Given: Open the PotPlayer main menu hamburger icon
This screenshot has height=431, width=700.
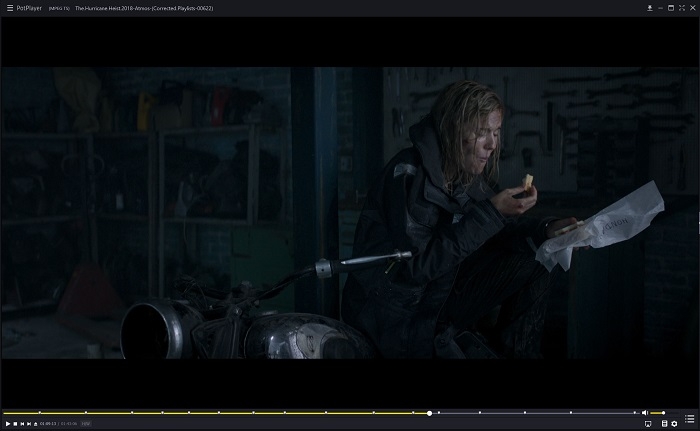Looking at the screenshot, I should [10, 8].
